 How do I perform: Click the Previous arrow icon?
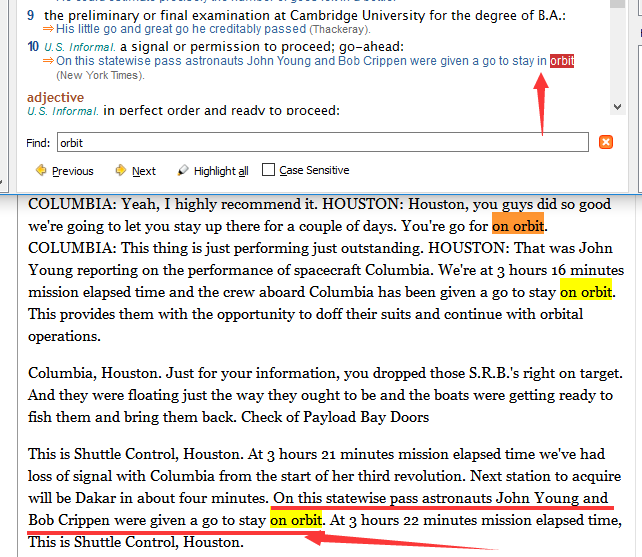tap(41, 170)
